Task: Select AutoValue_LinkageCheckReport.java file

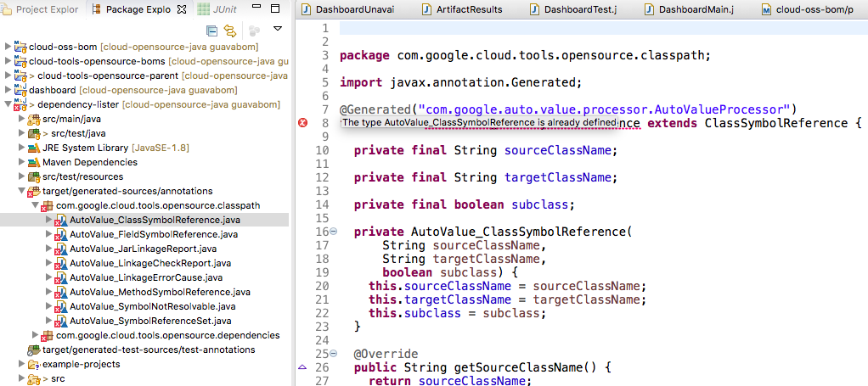Action: [x=150, y=263]
